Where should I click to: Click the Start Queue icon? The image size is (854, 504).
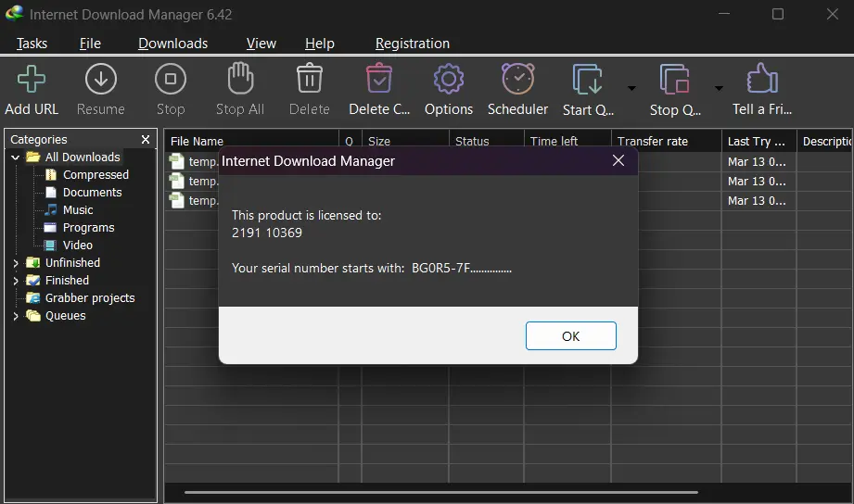588,80
